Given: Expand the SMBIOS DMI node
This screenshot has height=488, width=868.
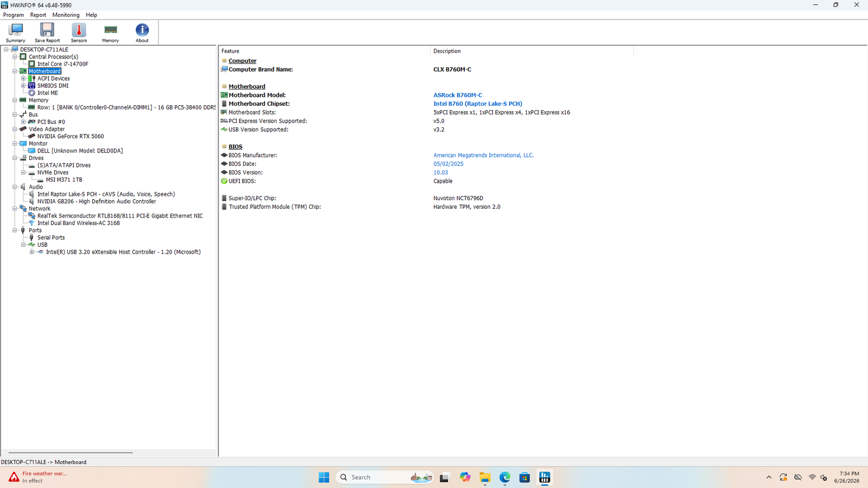Looking at the screenshot, I should point(23,86).
